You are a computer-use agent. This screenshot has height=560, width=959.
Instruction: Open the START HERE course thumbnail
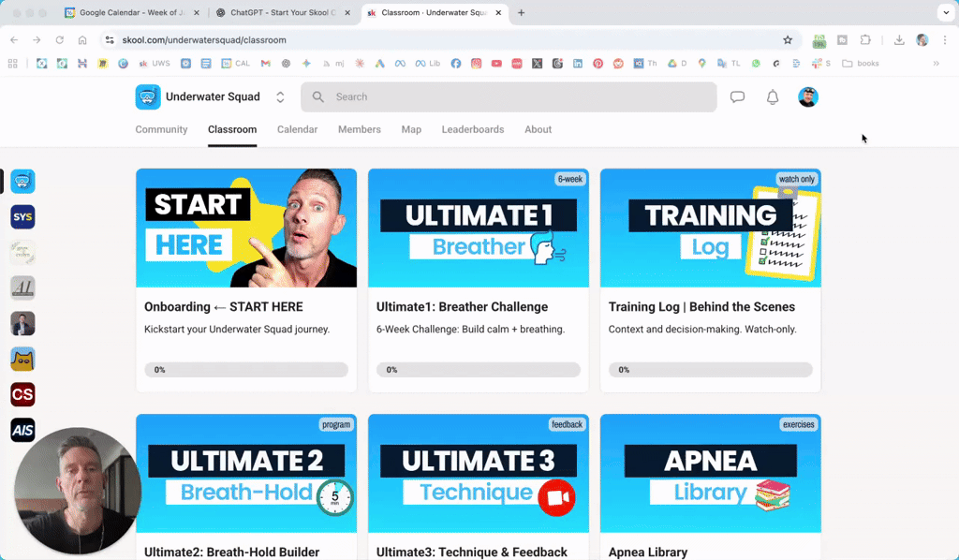pos(246,228)
